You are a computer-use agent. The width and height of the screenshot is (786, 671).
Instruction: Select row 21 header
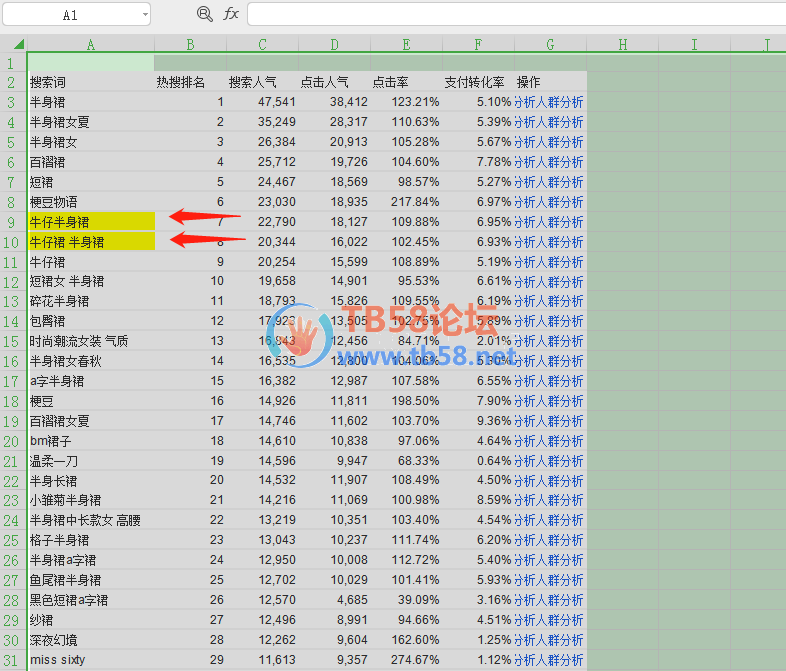(12, 461)
